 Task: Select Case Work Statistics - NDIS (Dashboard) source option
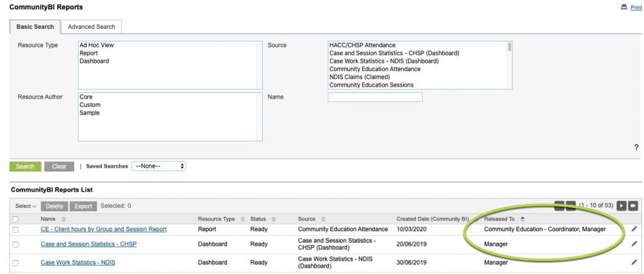coord(384,61)
